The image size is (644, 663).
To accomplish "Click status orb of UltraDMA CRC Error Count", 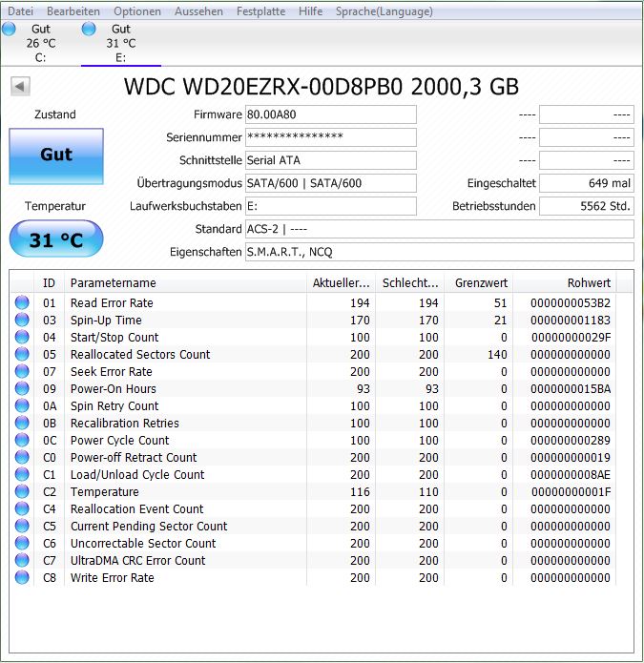I will 22,560.
